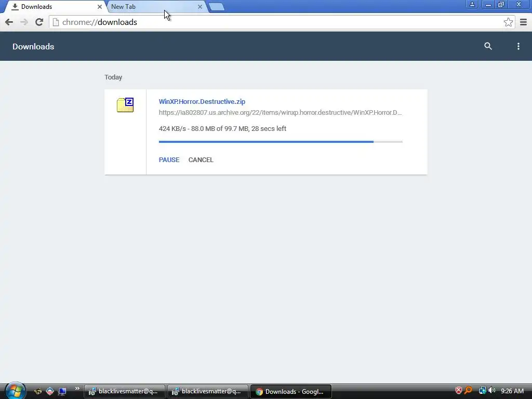Click the page icon in address bar
532x399 pixels.
pyautogui.click(x=56, y=22)
